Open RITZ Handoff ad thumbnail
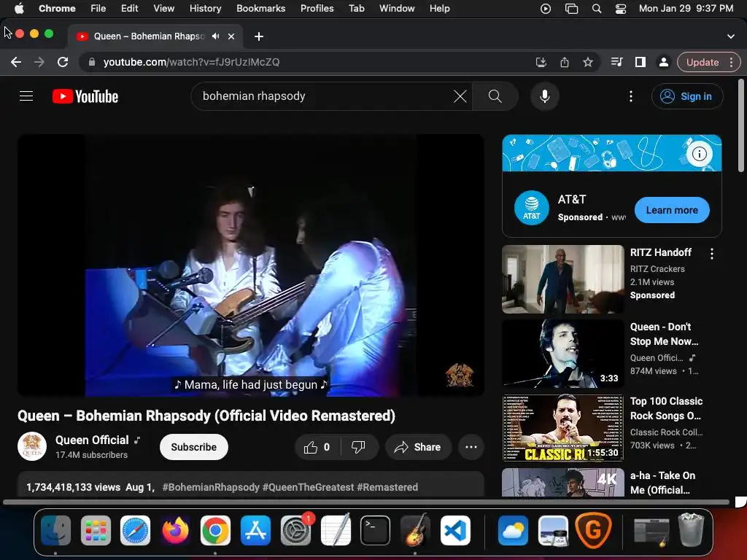The width and height of the screenshot is (747, 560). click(x=563, y=279)
